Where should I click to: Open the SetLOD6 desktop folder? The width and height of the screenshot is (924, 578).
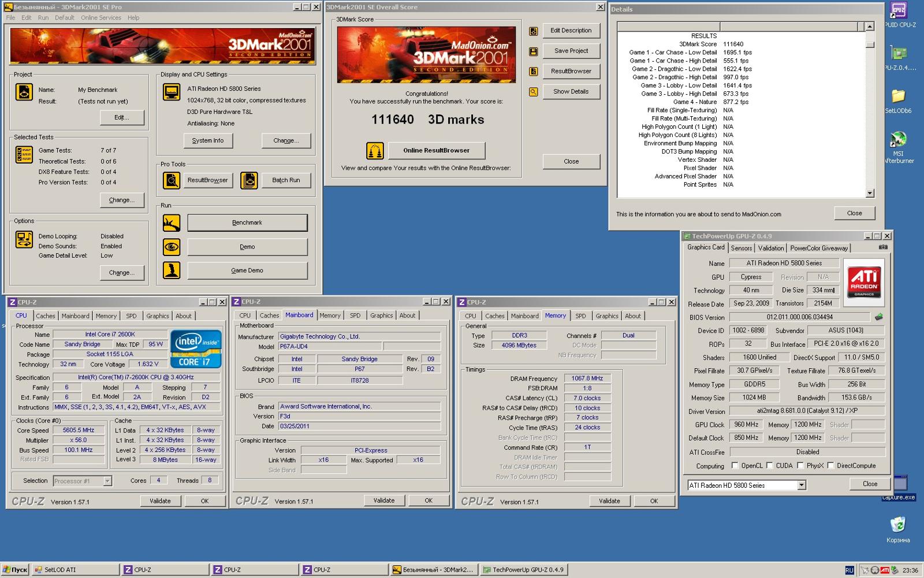(x=898, y=101)
